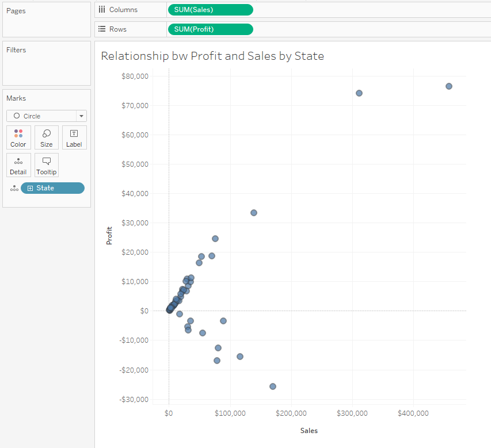Click the Sales axis title

point(309,431)
